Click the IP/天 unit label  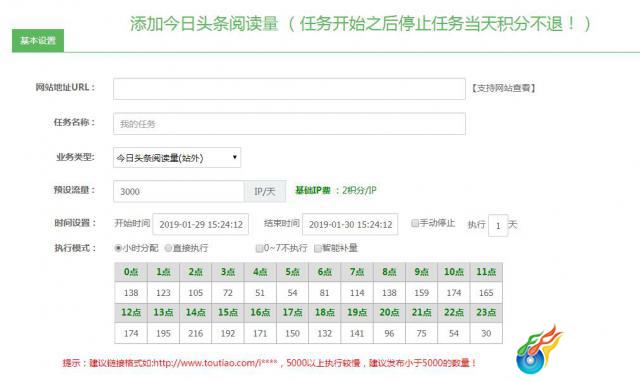[265, 191]
